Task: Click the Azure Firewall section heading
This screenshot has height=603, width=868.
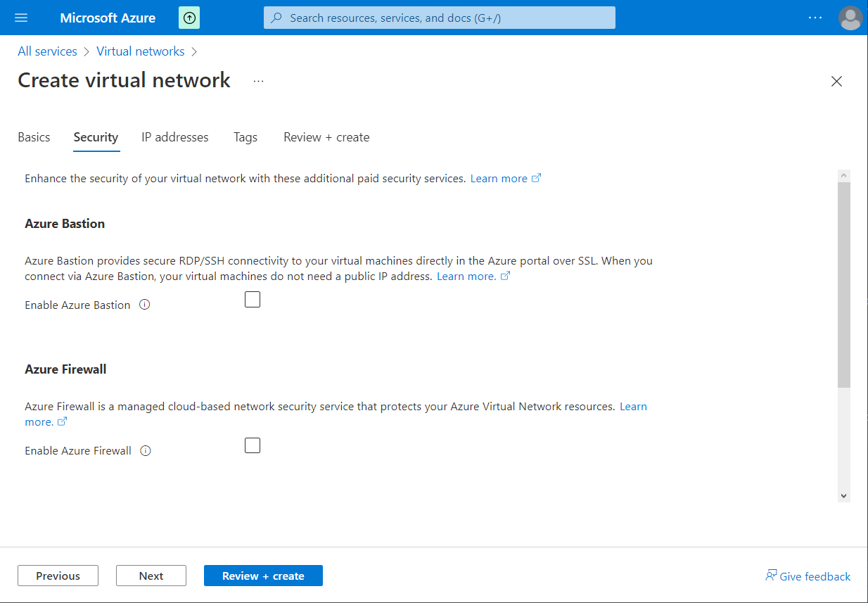Action: click(x=65, y=369)
